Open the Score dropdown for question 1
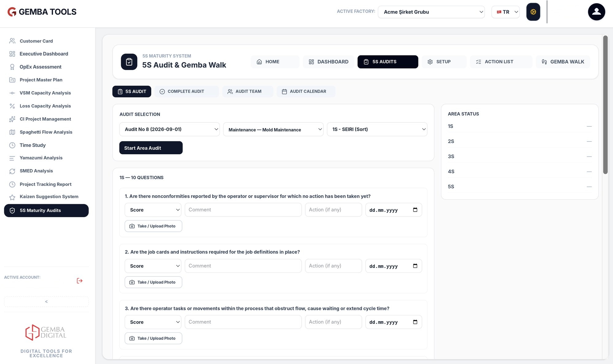The width and height of the screenshot is (613, 364). 153,210
